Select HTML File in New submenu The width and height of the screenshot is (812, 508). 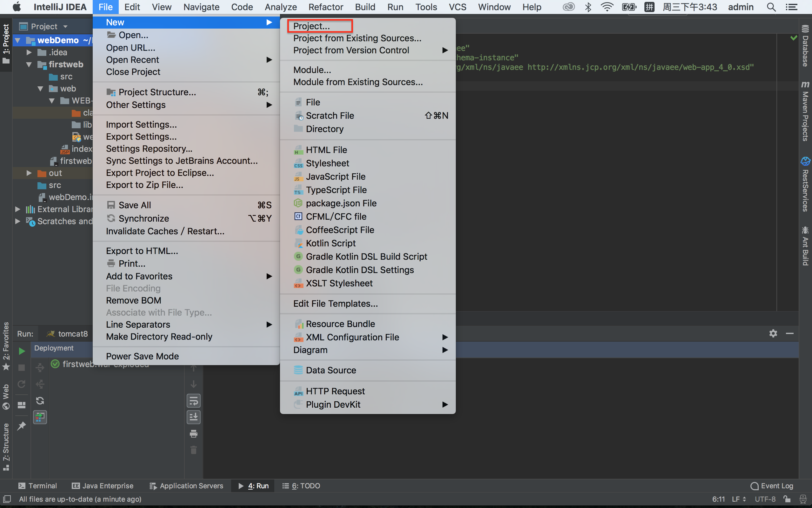click(326, 150)
